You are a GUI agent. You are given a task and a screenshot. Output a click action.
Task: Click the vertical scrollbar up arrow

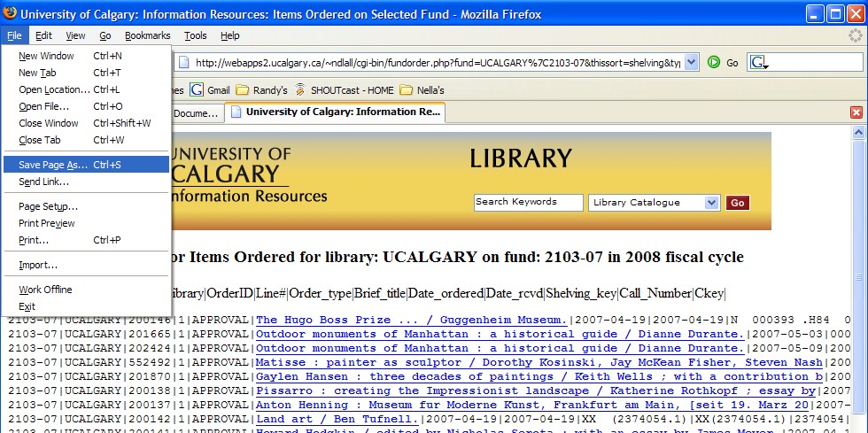(858, 132)
